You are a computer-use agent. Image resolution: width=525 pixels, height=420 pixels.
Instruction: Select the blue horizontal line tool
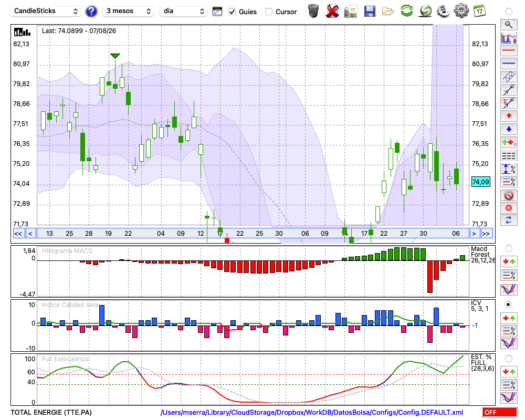point(509,64)
